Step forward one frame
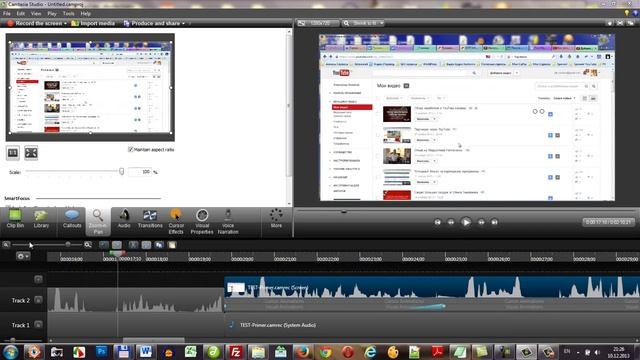The height and width of the screenshot is (360, 640). coord(481,222)
